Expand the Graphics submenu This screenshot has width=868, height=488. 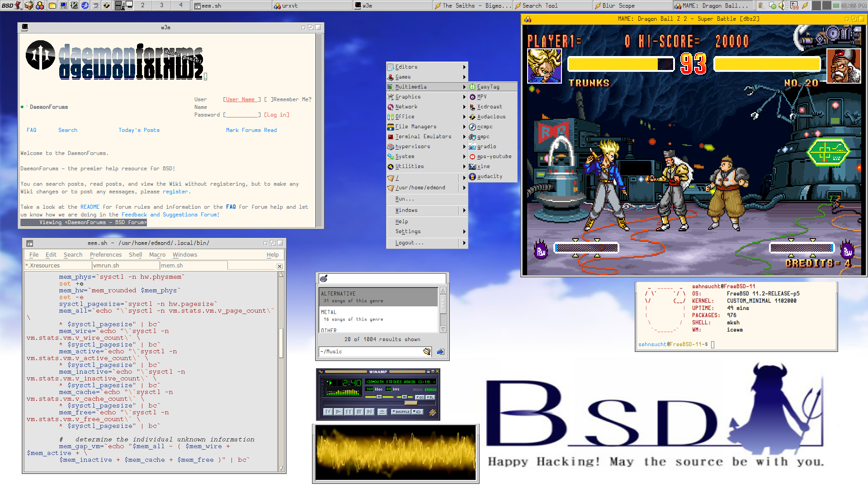point(427,97)
